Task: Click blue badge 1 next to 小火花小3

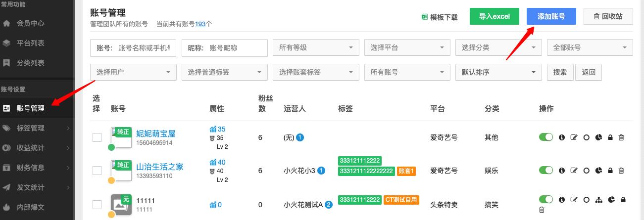Action: coord(321,171)
